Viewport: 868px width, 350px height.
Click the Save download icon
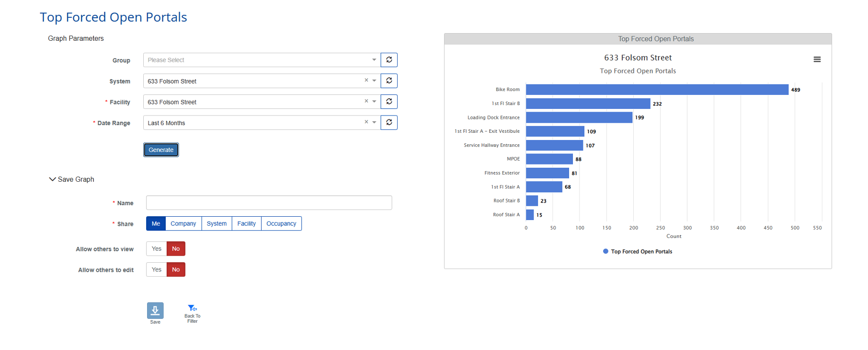click(155, 311)
